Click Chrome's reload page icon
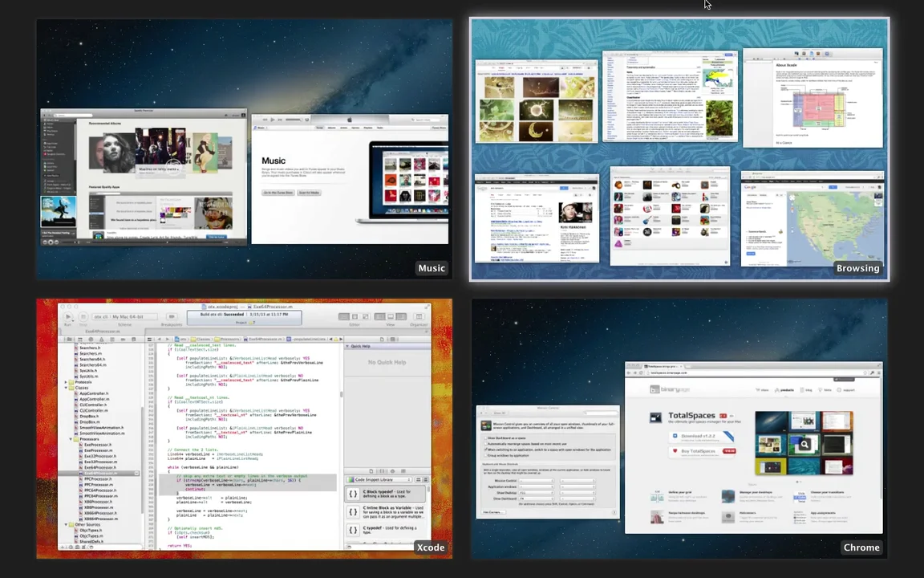Viewport: 924px width, 578px height. [x=641, y=372]
